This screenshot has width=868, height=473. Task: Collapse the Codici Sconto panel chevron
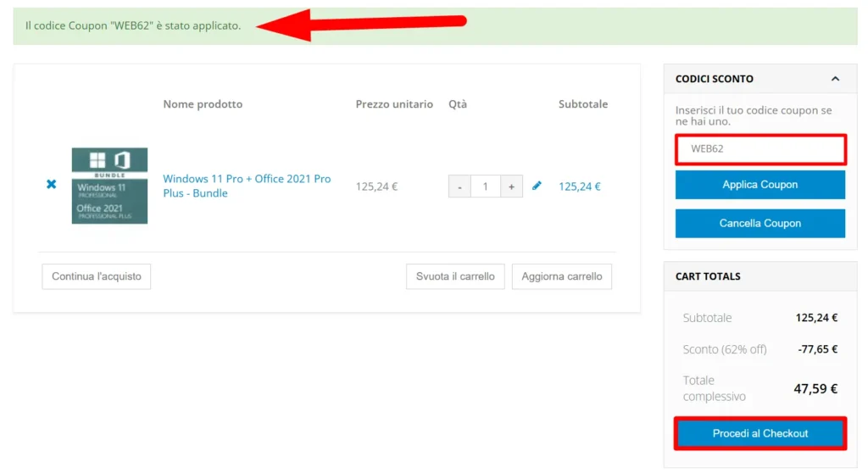(x=835, y=79)
